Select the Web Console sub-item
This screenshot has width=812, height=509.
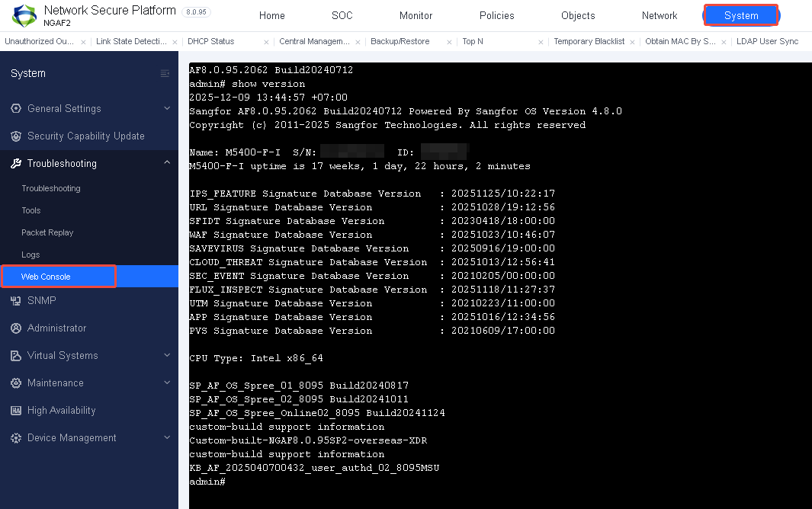click(89, 277)
